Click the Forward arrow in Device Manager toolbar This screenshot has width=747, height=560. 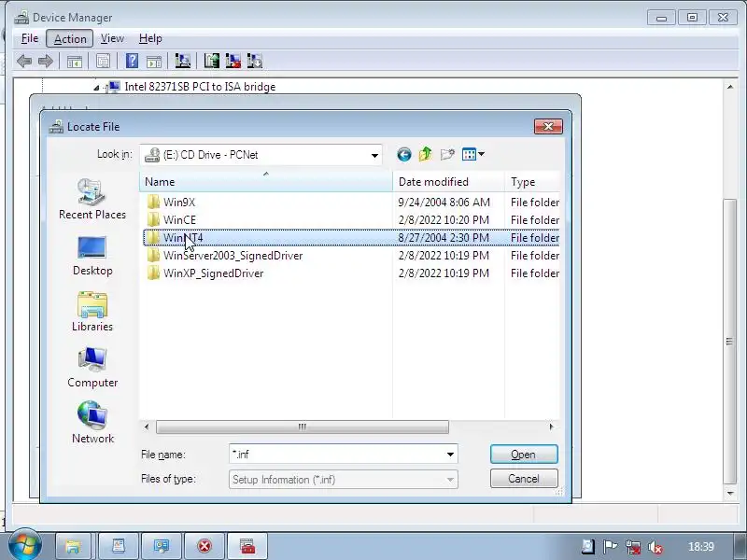pyautogui.click(x=45, y=62)
